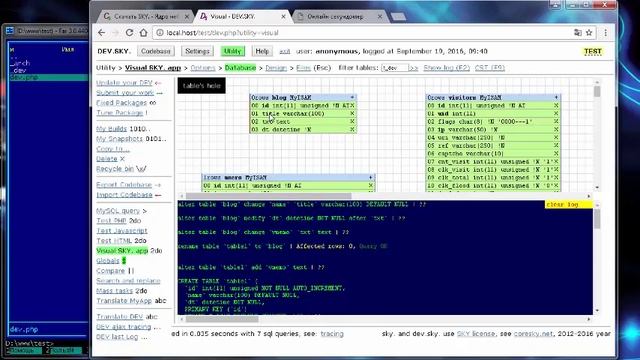This screenshot has height=360, width=640.
Task: Delete visitors 'flags char(8)' column via X
Action: [x=556, y=122]
